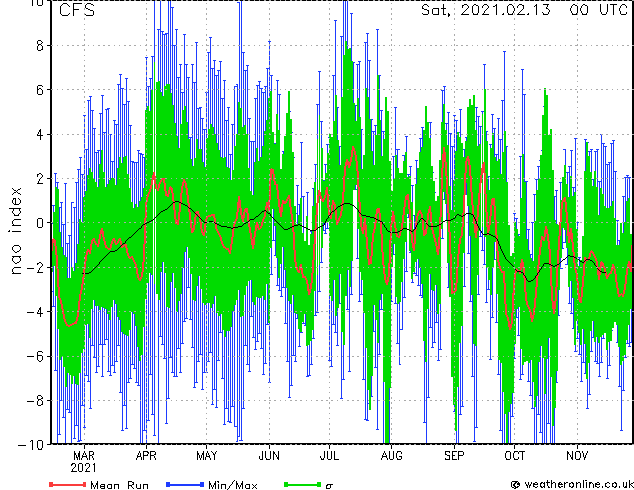Select the SEP month axis label
Image resolution: width=634 pixels, height=490 pixels.
pos(454,456)
